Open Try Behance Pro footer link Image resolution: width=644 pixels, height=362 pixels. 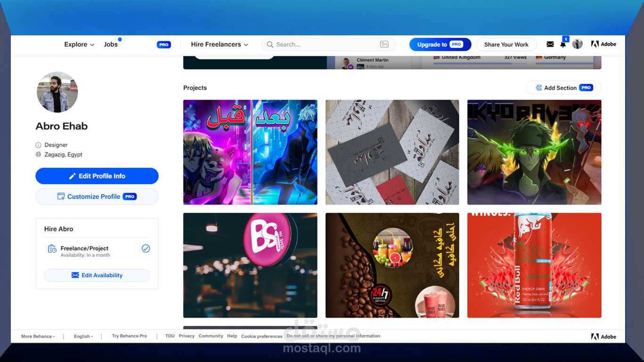pyautogui.click(x=129, y=336)
